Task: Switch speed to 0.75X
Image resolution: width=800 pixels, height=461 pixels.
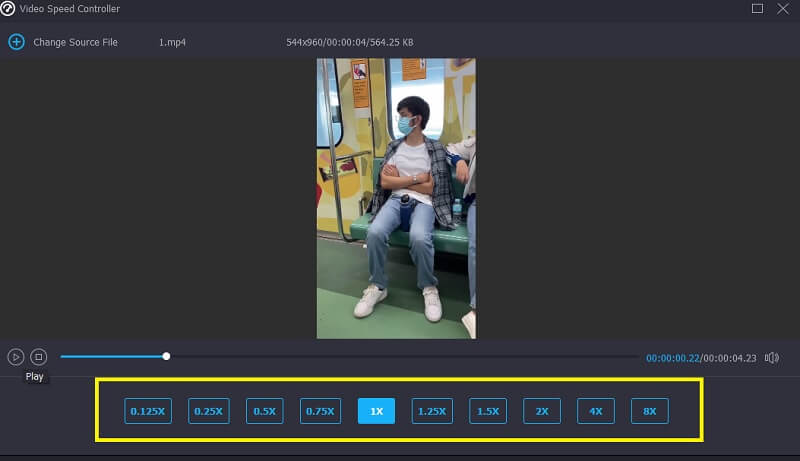Action: [x=320, y=411]
